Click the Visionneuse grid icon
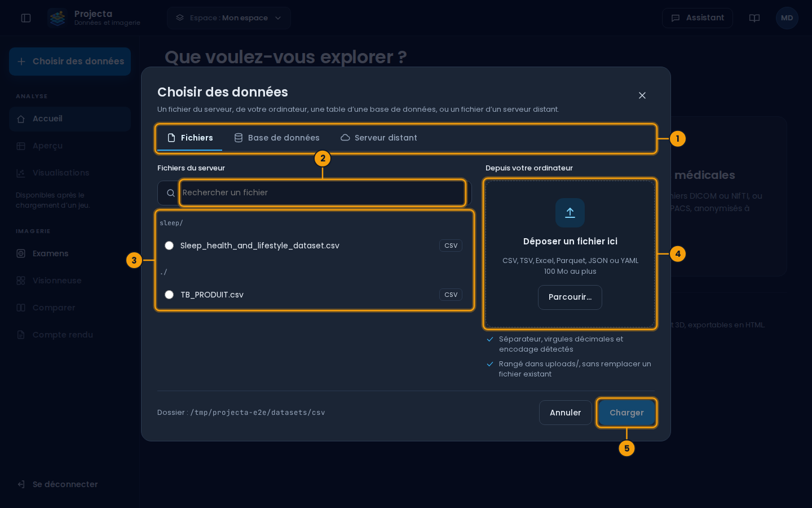This screenshot has width=812, height=508. (x=21, y=281)
